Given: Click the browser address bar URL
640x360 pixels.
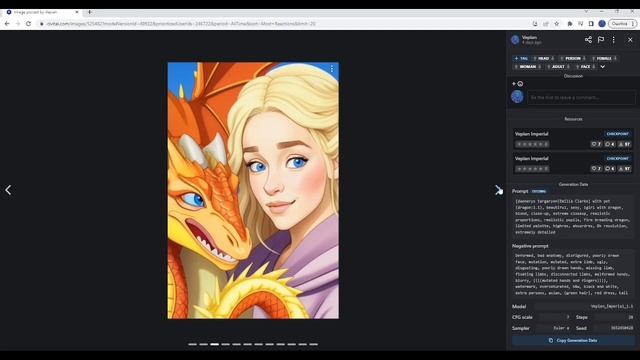Looking at the screenshot, I should click(x=181, y=24).
